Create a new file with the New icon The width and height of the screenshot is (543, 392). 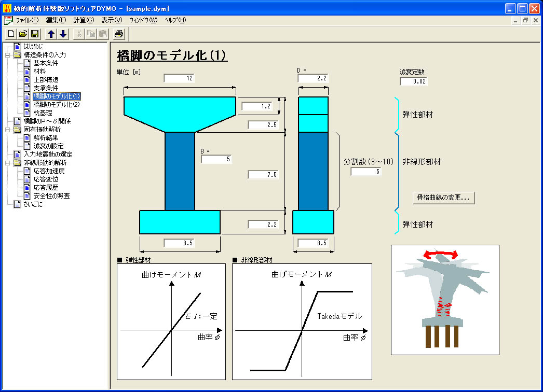point(12,33)
